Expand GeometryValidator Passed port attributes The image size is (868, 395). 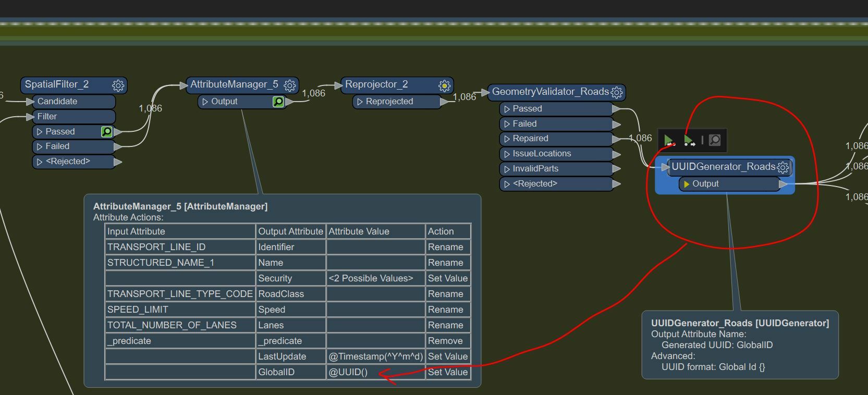pyautogui.click(x=507, y=109)
